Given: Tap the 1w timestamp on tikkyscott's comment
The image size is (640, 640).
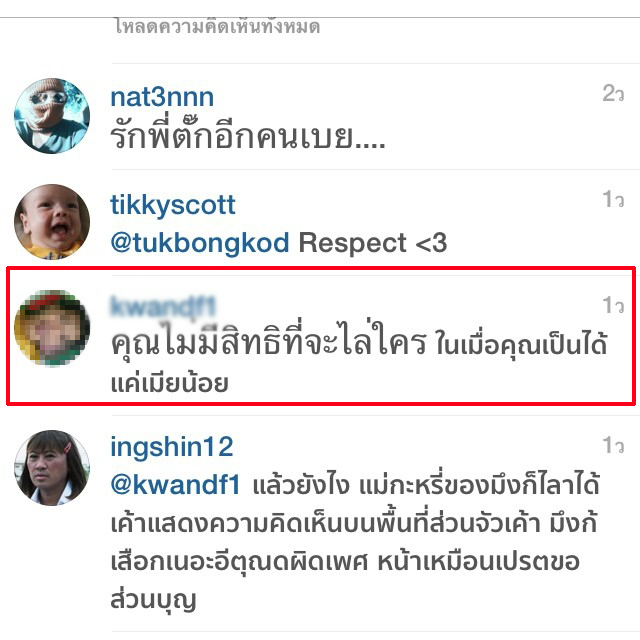Looking at the screenshot, I should 613,200.
